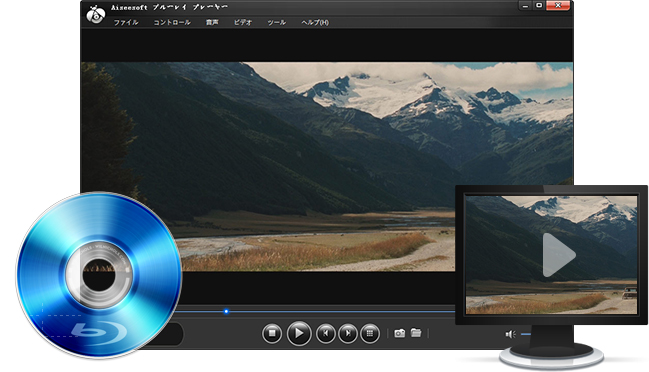Open the playlist grid button

click(x=370, y=333)
